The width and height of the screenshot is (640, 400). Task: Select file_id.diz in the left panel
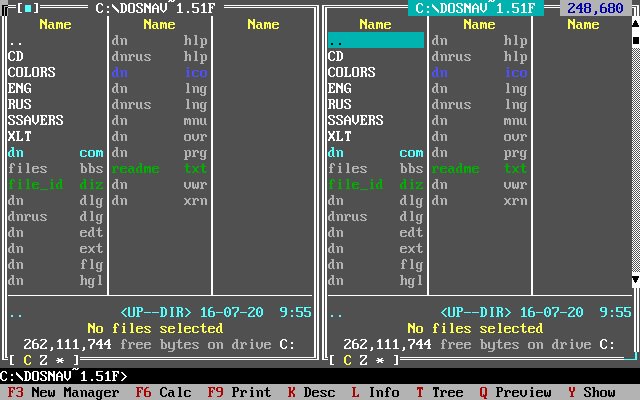click(x=56, y=184)
